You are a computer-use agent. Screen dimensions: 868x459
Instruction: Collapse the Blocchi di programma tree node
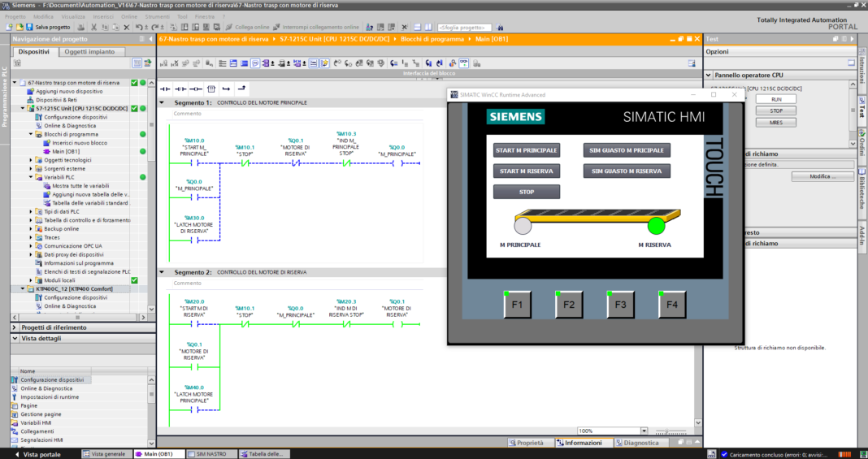(31, 134)
